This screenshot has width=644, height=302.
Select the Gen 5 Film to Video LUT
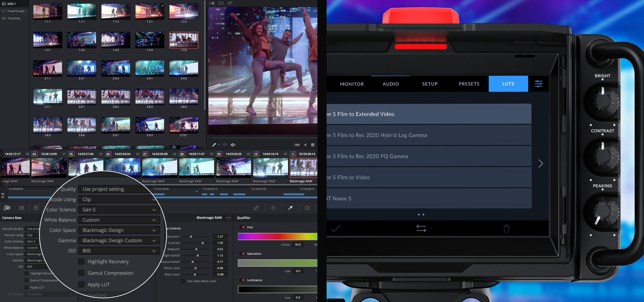(425, 177)
